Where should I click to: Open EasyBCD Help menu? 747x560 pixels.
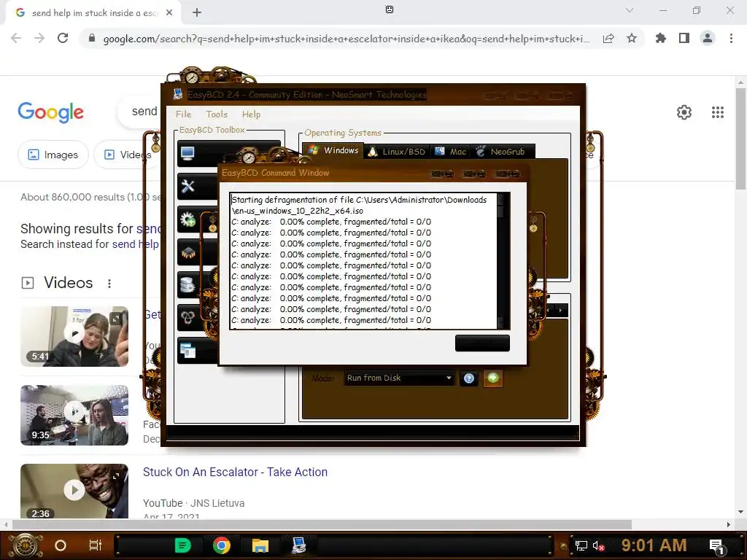(251, 114)
